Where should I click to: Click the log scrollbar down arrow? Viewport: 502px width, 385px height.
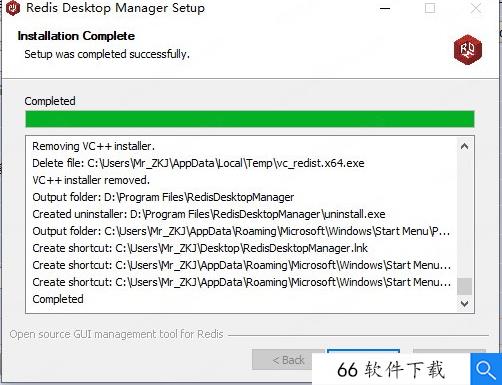point(464,303)
